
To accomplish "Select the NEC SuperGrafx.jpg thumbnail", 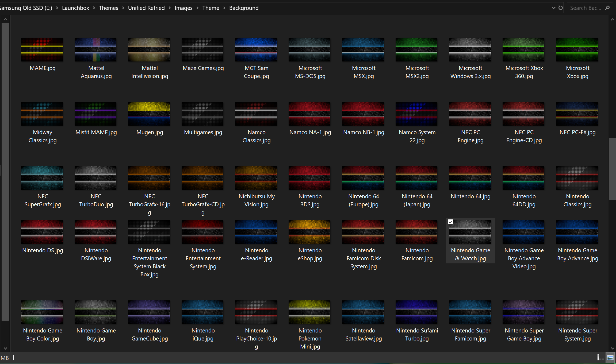I will (x=42, y=178).
